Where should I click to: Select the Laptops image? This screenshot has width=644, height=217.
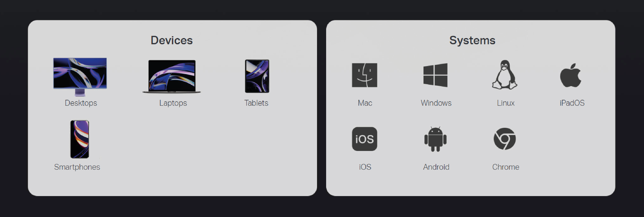(x=172, y=76)
